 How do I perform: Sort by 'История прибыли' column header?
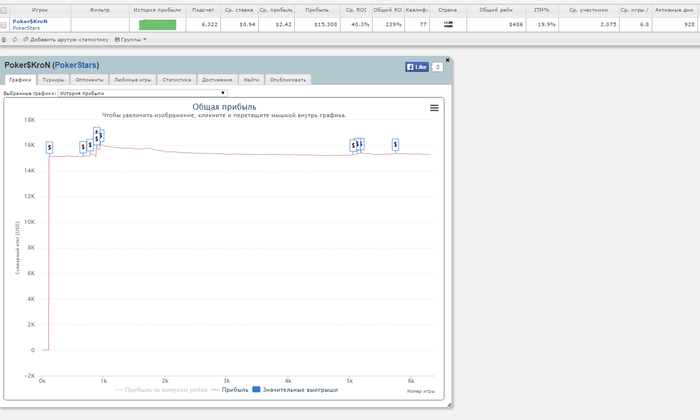click(x=158, y=10)
